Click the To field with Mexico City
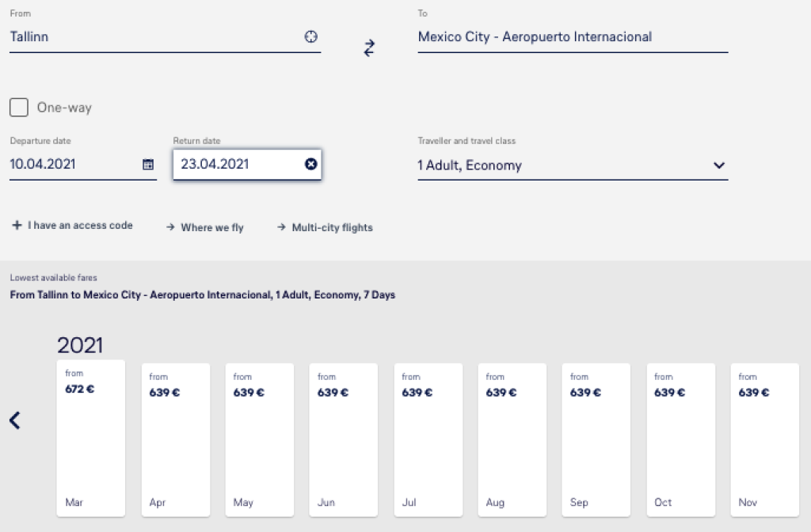This screenshot has height=532, width=811. 572,37
